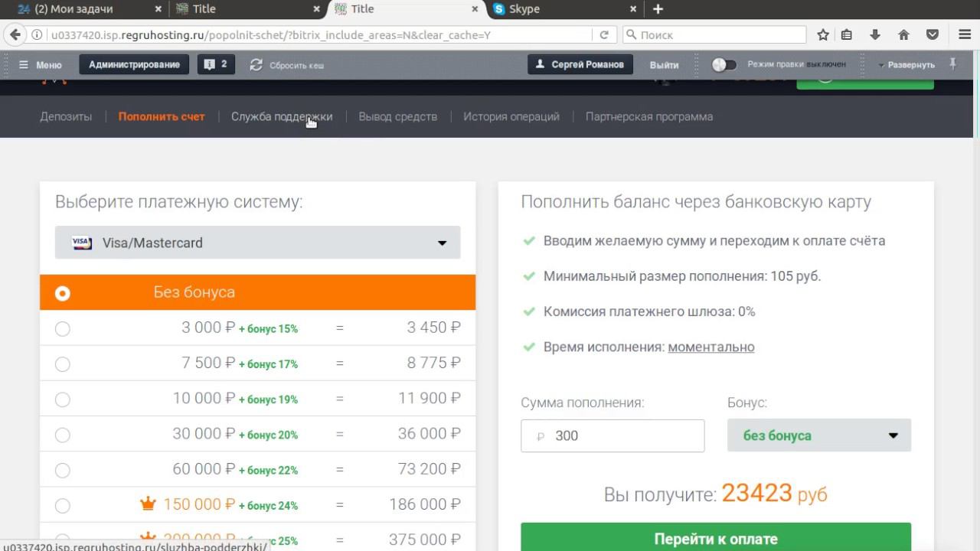Select the 3 000 ₽ bonus 15% radio
This screenshot has width=980, height=551.
point(63,328)
